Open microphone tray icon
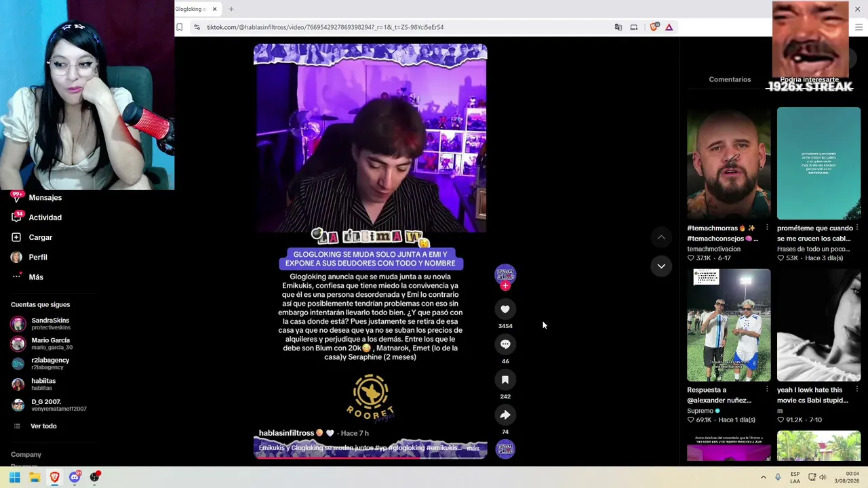Image resolution: width=868 pixels, height=488 pixels. 778,477
